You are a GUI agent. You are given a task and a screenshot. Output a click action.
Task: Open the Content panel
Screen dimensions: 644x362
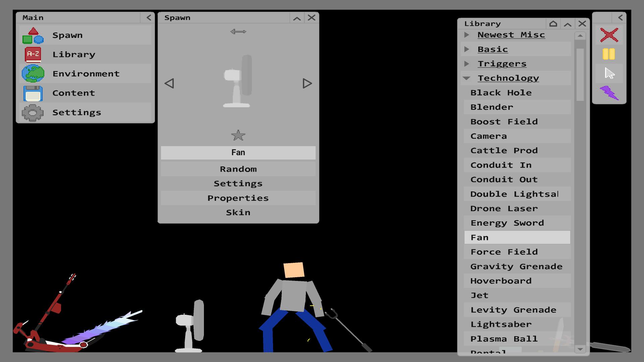73,93
